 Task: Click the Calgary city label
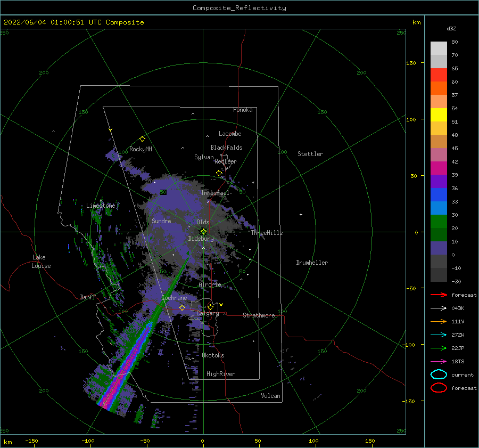(208, 313)
